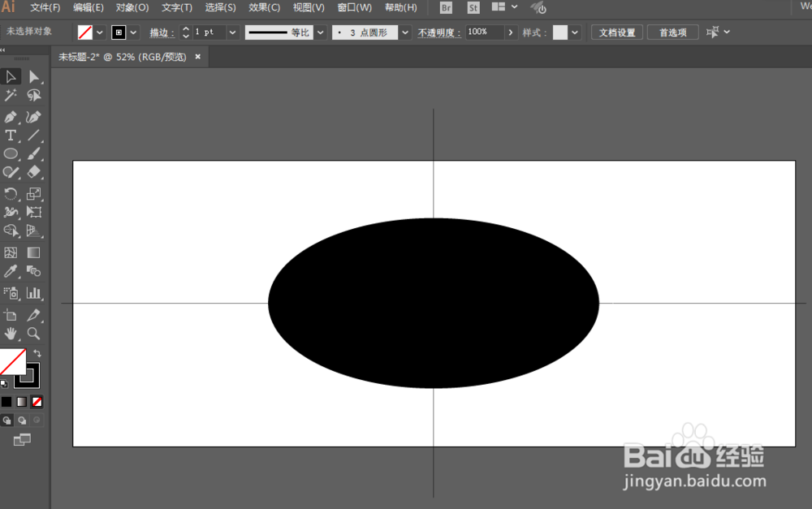Open the 不透明度 opacity dropdown
This screenshot has height=509, width=812.
pos(510,32)
